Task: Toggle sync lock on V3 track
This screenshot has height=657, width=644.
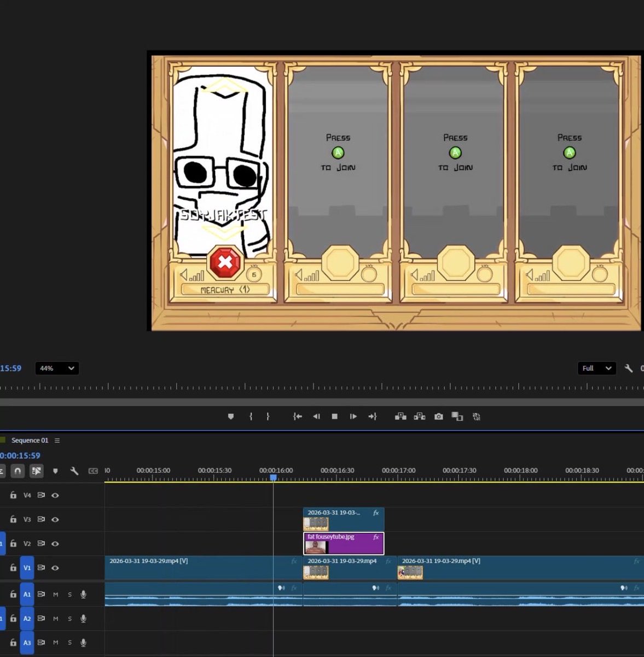Action: (41, 519)
